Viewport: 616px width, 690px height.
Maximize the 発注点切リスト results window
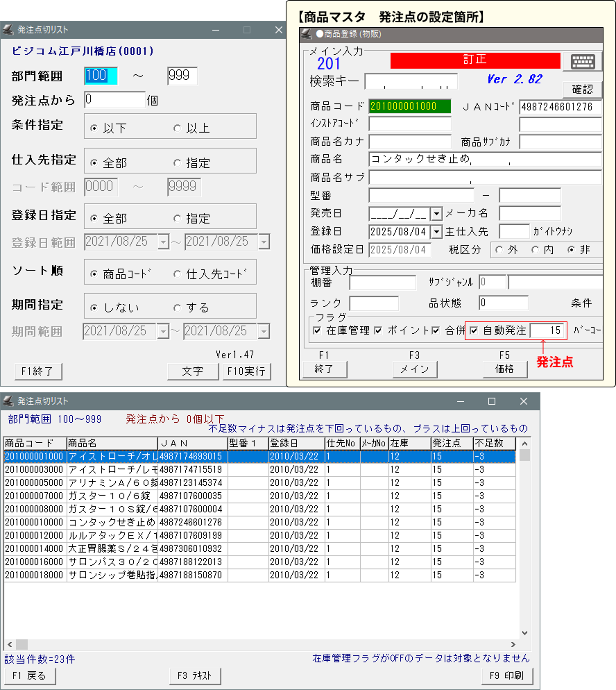coord(491,401)
